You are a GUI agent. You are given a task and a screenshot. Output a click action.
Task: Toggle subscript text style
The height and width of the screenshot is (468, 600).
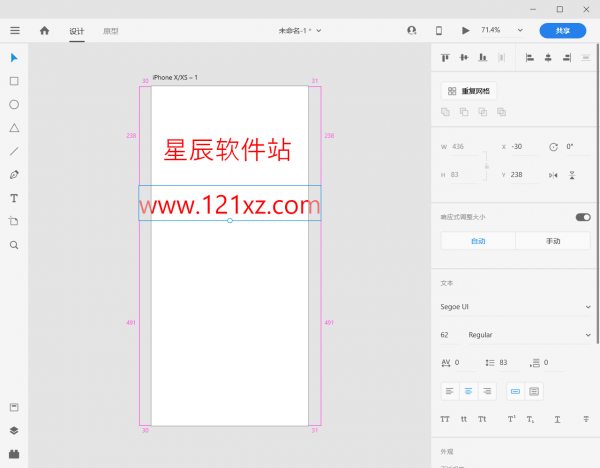coord(530,419)
